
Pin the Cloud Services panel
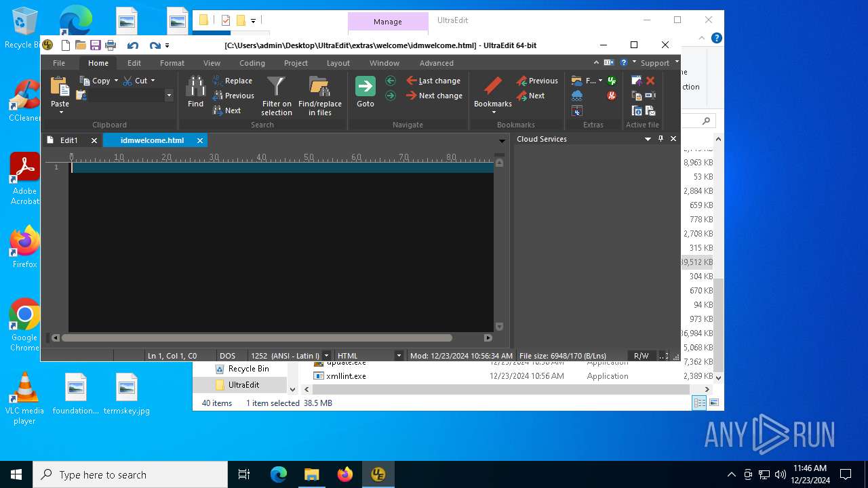pyautogui.click(x=660, y=139)
